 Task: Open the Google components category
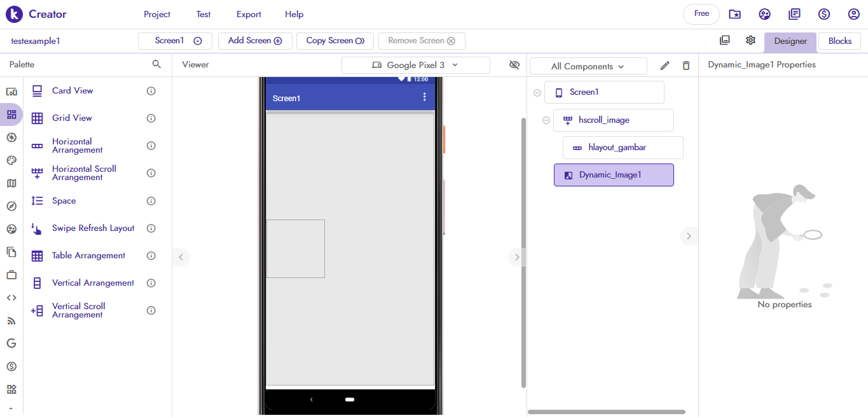click(11, 343)
